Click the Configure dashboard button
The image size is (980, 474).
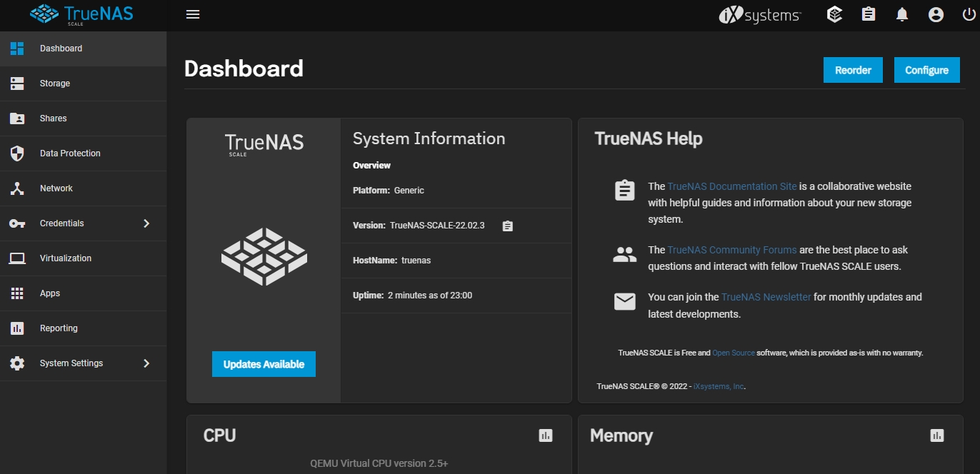coord(926,70)
